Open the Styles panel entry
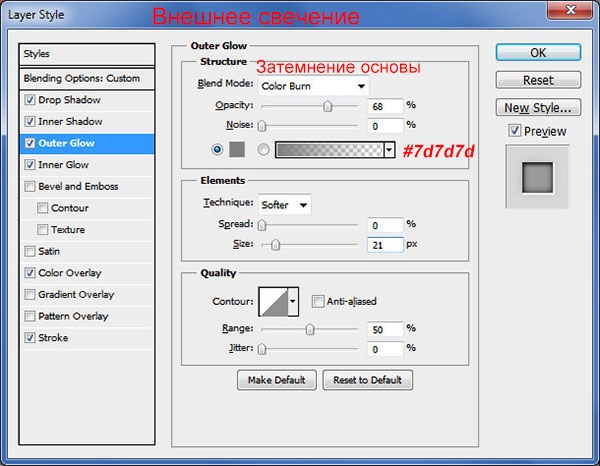The image size is (600, 466). tap(87, 54)
